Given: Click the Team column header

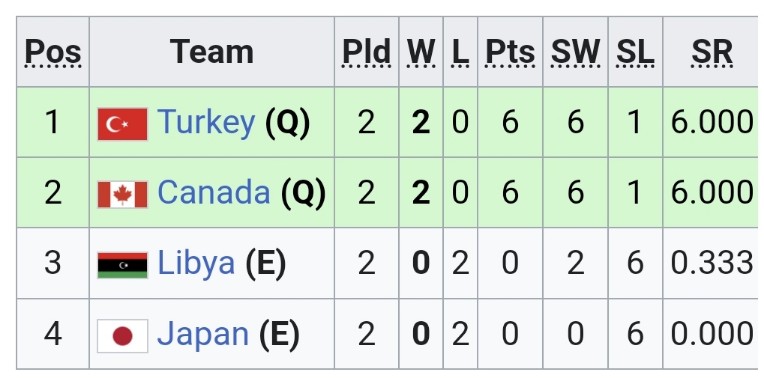Looking at the screenshot, I should point(212,52).
